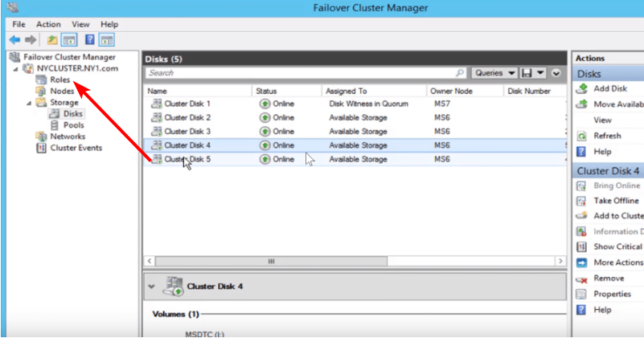Sort by the Status column header
The height and width of the screenshot is (338, 644).
click(287, 91)
